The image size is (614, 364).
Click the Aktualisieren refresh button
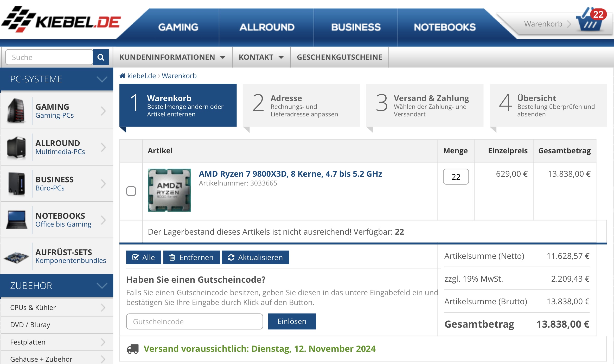pos(255,257)
